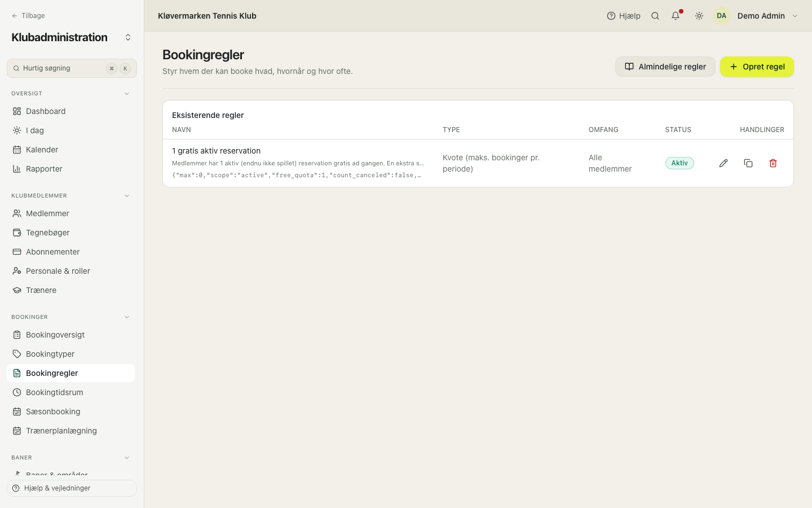Go back via Tilbage link
The image size is (812, 508).
coord(28,16)
